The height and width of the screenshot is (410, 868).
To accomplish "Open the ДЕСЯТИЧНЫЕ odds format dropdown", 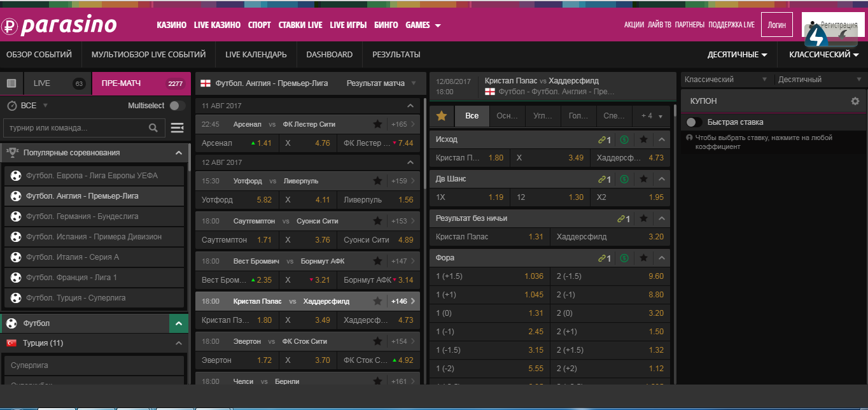I will click(737, 55).
